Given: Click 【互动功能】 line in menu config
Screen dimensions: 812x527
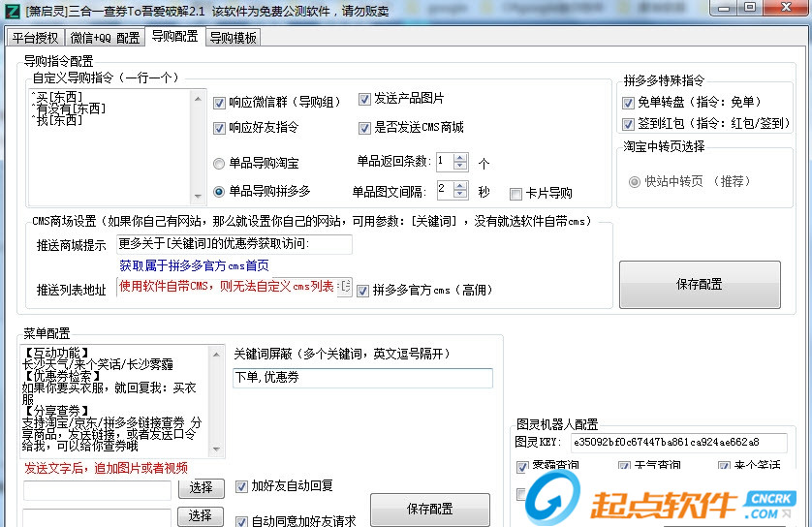Looking at the screenshot, I should pos(57,353).
